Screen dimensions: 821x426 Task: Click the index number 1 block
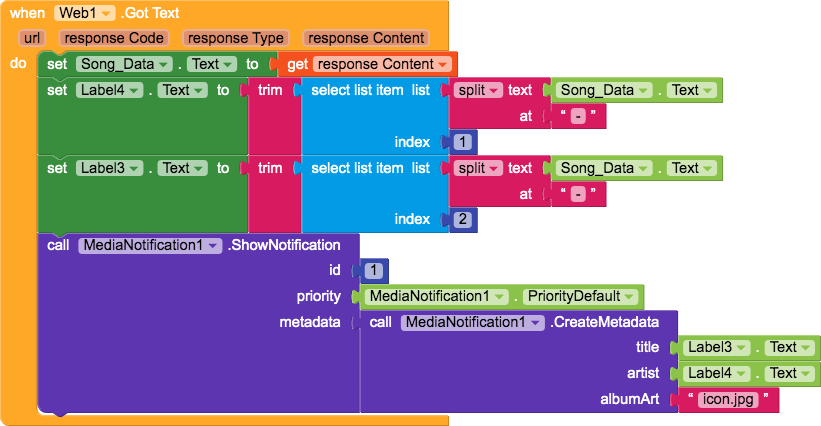click(x=462, y=142)
